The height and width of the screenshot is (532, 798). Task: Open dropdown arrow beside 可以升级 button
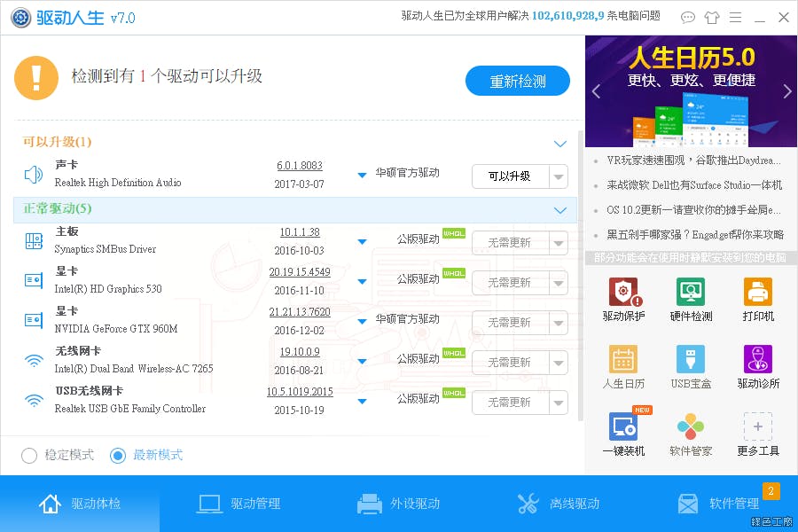559,176
